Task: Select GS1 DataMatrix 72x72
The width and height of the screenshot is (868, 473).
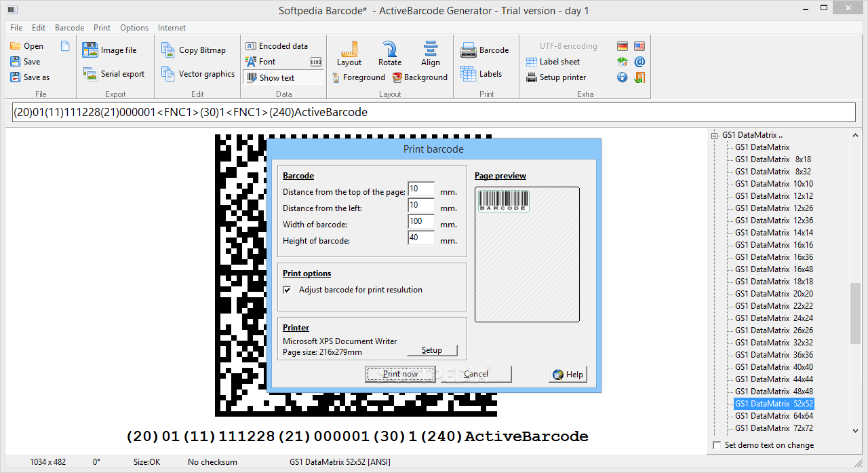Action: click(774, 428)
